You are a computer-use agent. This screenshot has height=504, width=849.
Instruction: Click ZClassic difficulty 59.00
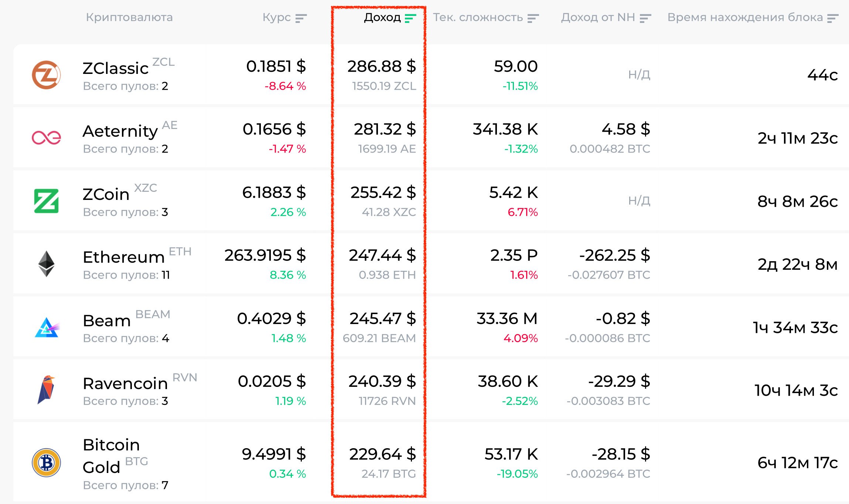[x=516, y=67]
